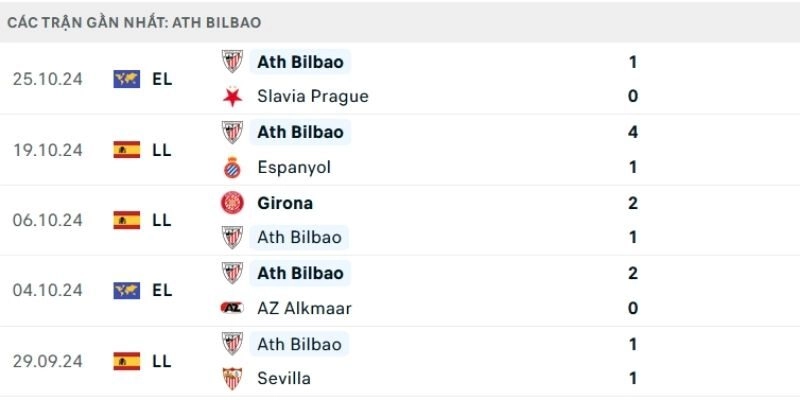Select the Girona team name

284,203
